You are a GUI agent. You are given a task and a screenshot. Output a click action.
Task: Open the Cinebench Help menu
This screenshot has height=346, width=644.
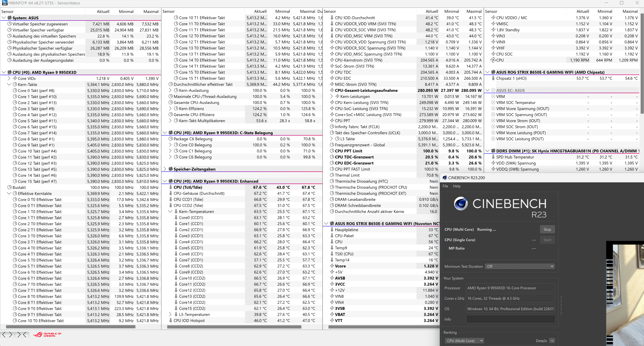456,186
